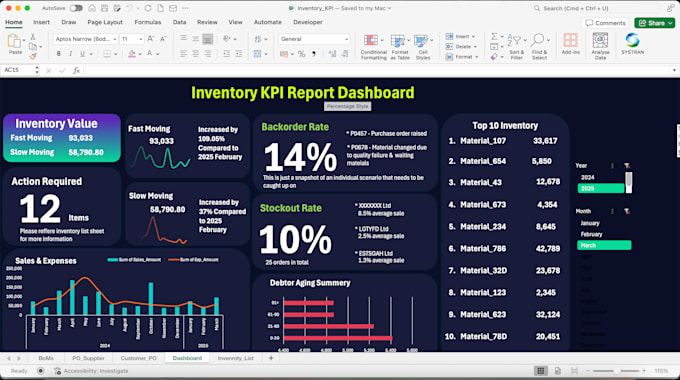Image resolution: width=680 pixels, height=380 pixels.
Task: Click the Format Painter brush icon
Action: [33, 56]
